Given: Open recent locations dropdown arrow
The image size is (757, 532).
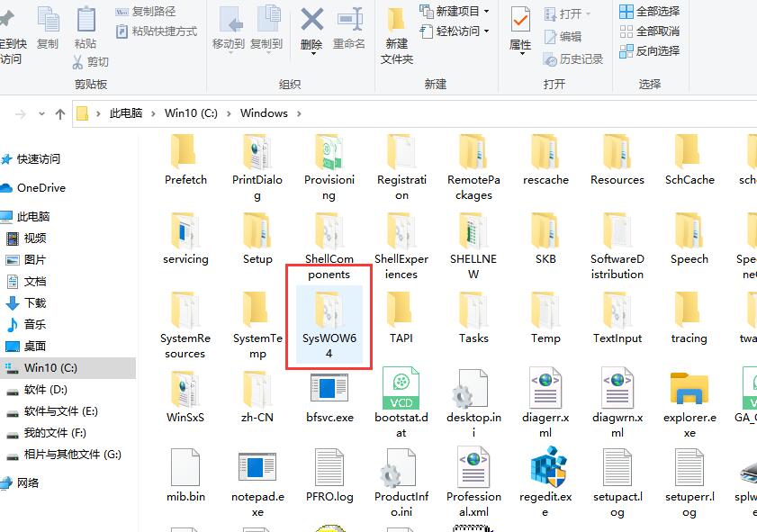Looking at the screenshot, I should (x=41, y=114).
